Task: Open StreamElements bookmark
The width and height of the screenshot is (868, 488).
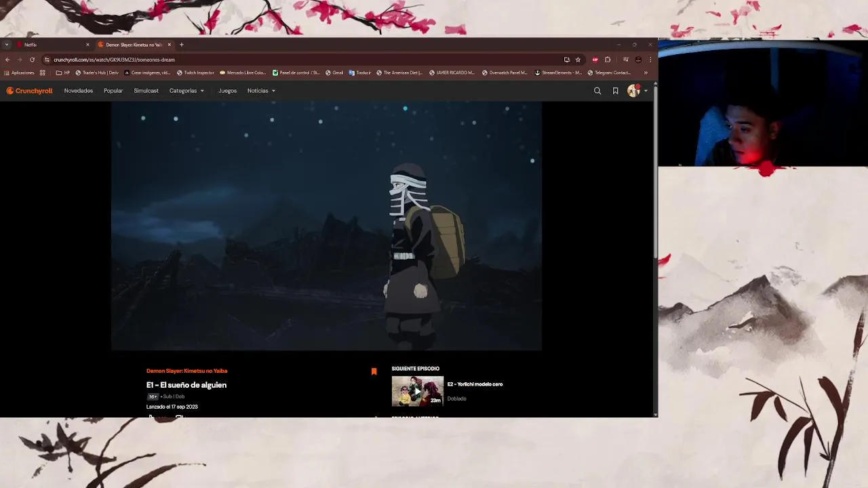Action: [558, 73]
